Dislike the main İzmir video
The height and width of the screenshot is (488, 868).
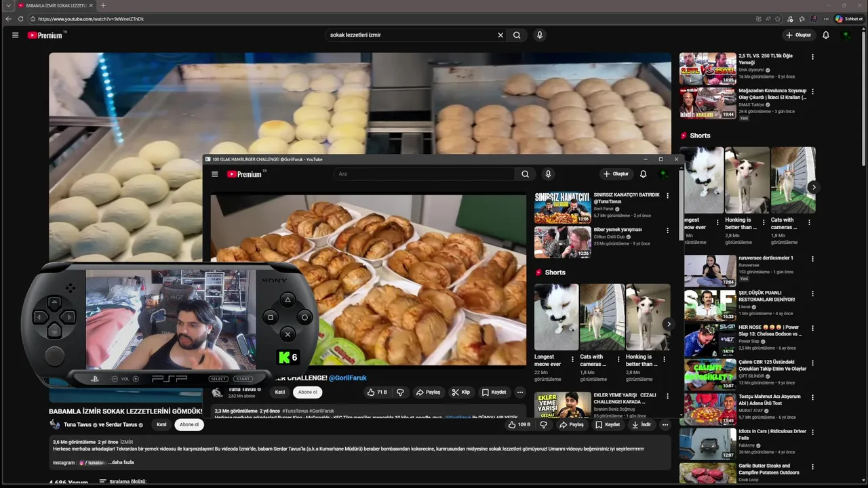coord(544,425)
